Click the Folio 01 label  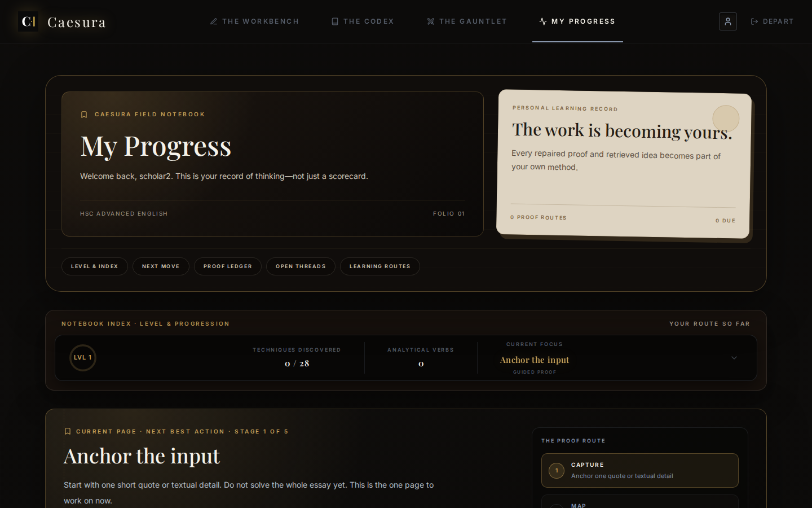[449, 213]
